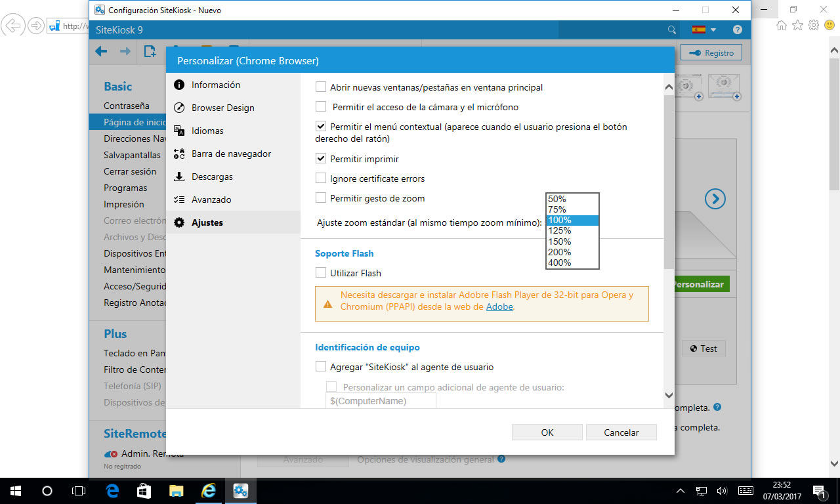Enable the Utilizar Flash checkbox
This screenshot has height=504, width=840.
321,273
